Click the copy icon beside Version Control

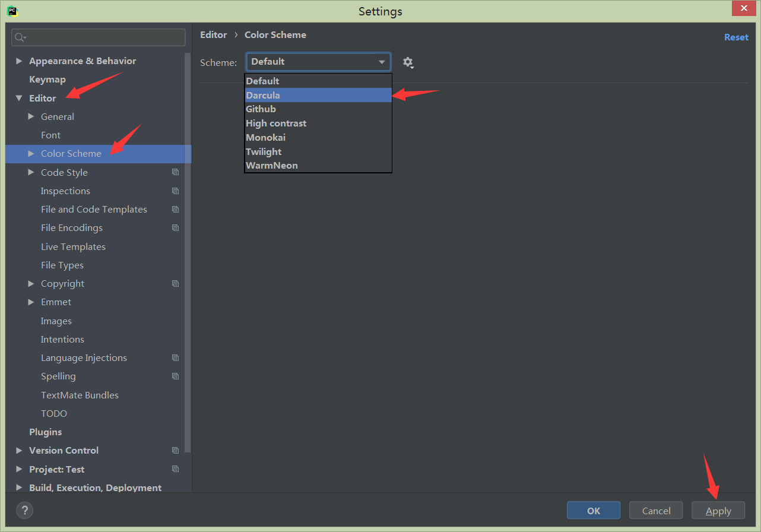pyautogui.click(x=175, y=450)
